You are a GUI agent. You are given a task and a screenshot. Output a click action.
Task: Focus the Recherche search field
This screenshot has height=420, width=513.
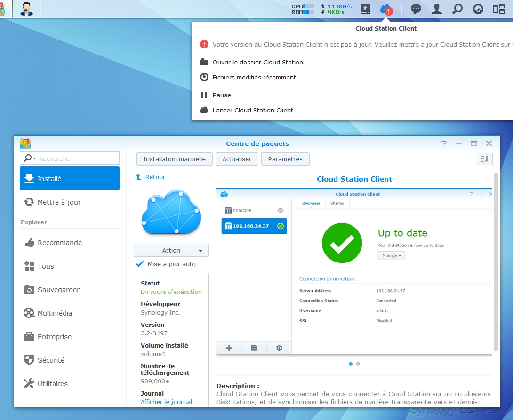click(x=70, y=158)
